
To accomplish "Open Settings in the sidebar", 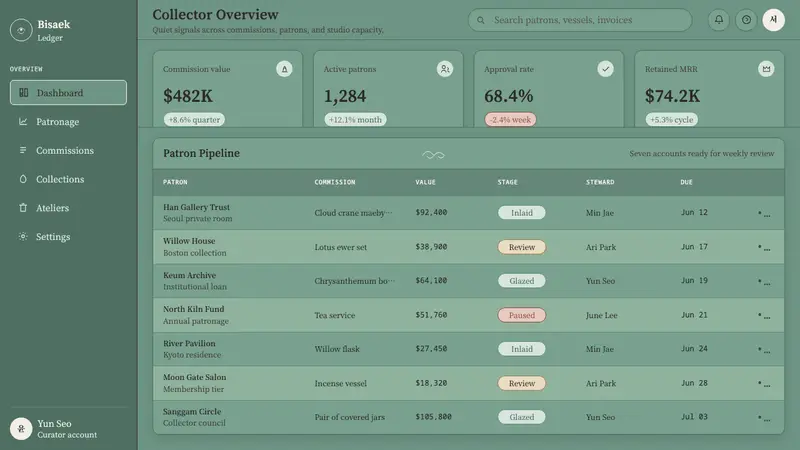I will click(68, 237).
